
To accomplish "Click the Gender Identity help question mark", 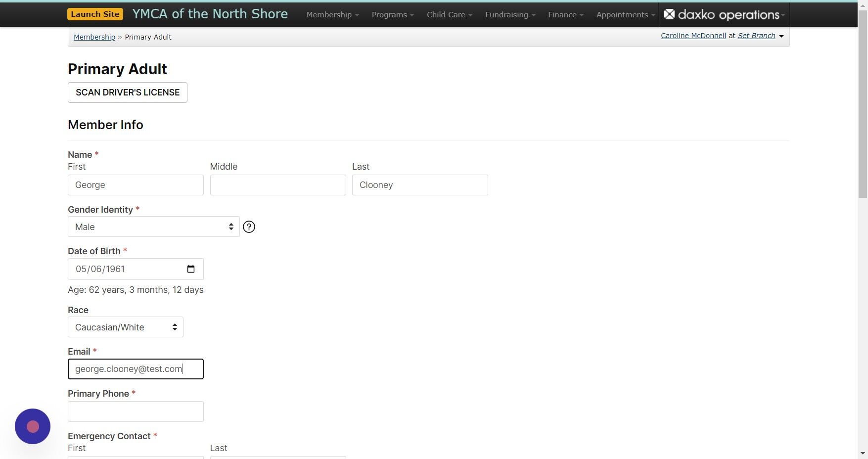I will click(x=249, y=227).
